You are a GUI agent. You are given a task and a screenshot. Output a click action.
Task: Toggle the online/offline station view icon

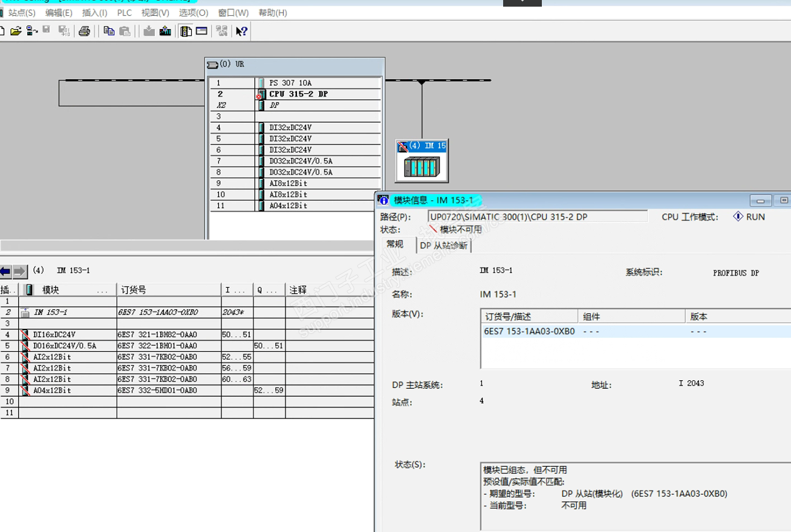31,31
